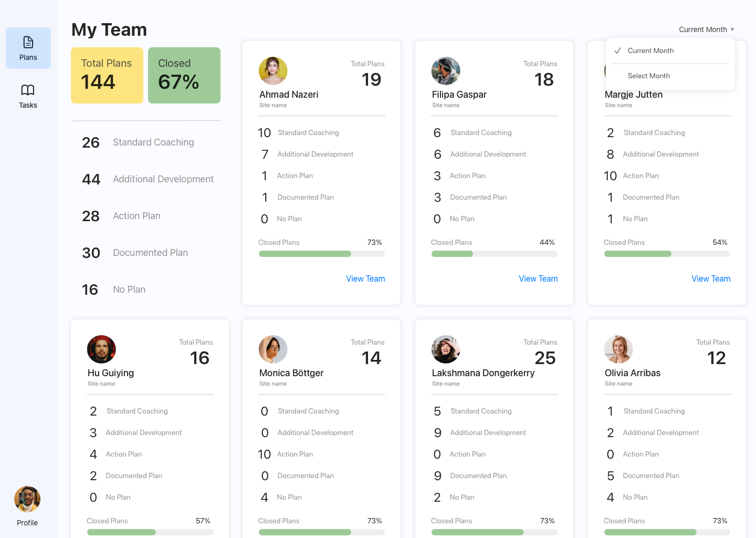
Task: Open View Team for Ahmad Nazeri
Action: point(365,278)
